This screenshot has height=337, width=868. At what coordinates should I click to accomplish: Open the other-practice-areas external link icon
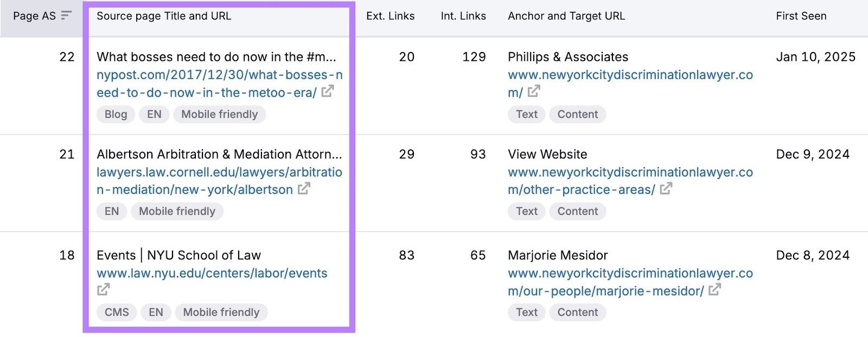click(667, 189)
